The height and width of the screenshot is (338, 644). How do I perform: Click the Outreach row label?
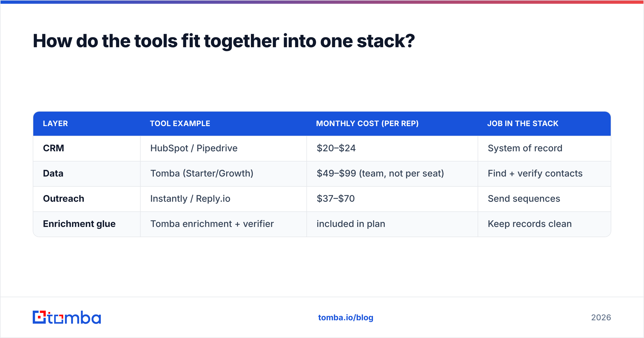click(x=64, y=199)
